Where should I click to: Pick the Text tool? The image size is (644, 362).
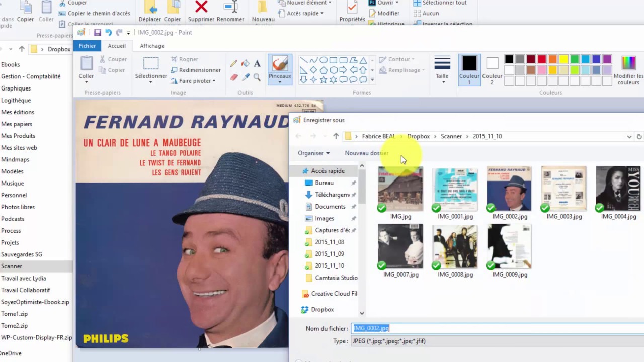coord(257,64)
